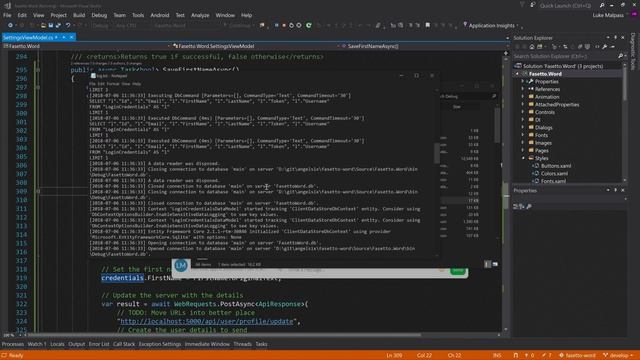The width and height of the screenshot is (640, 360).
Task: Click the Property Pages wrench in Properties panel
Action: (529, 207)
